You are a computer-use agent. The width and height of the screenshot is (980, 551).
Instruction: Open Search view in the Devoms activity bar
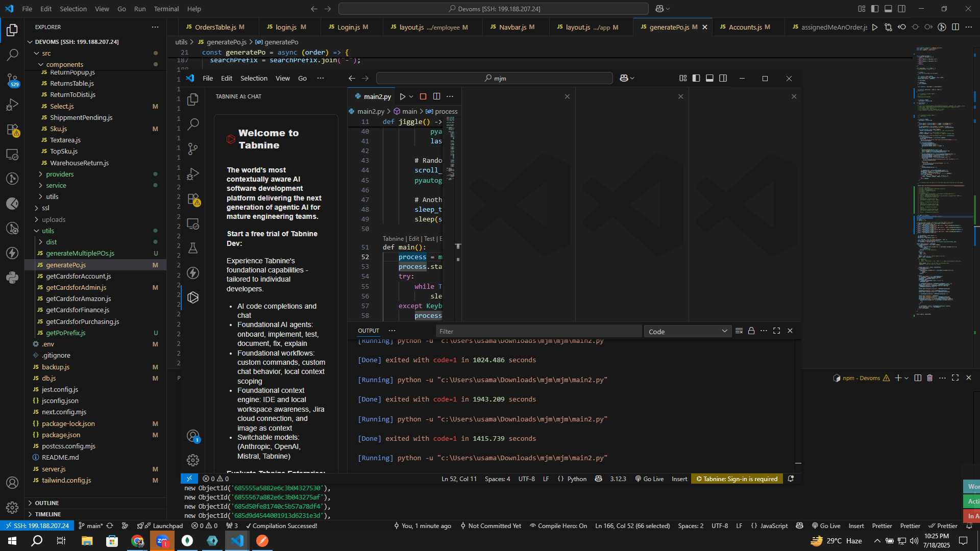(x=12, y=55)
